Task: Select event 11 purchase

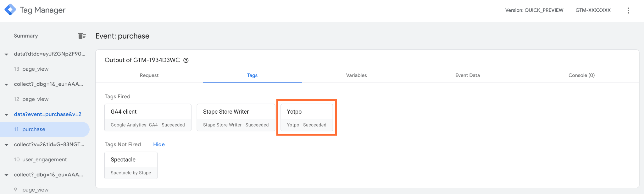Action: [45, 129]
